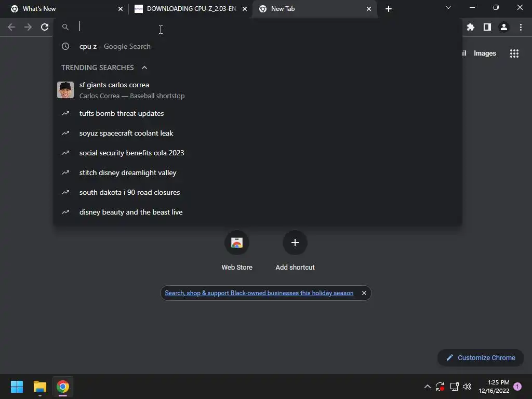Select the 'cpu z' history suggestion

(258, 46)
